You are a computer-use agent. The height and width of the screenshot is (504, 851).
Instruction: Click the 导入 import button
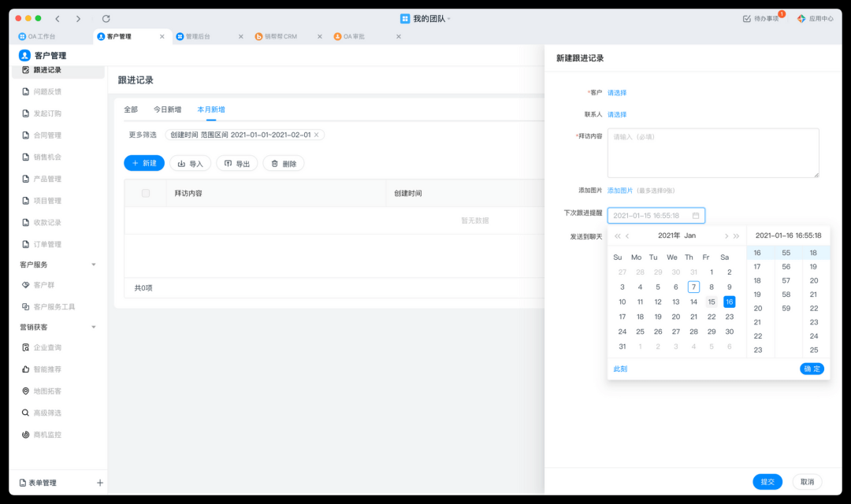click(x=190, y=163)
